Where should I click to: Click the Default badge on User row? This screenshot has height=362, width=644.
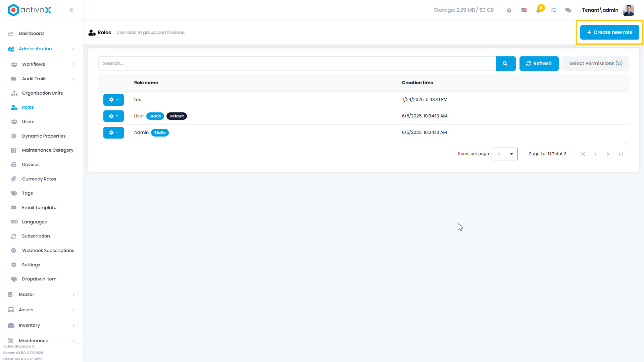tap(177, 116)
